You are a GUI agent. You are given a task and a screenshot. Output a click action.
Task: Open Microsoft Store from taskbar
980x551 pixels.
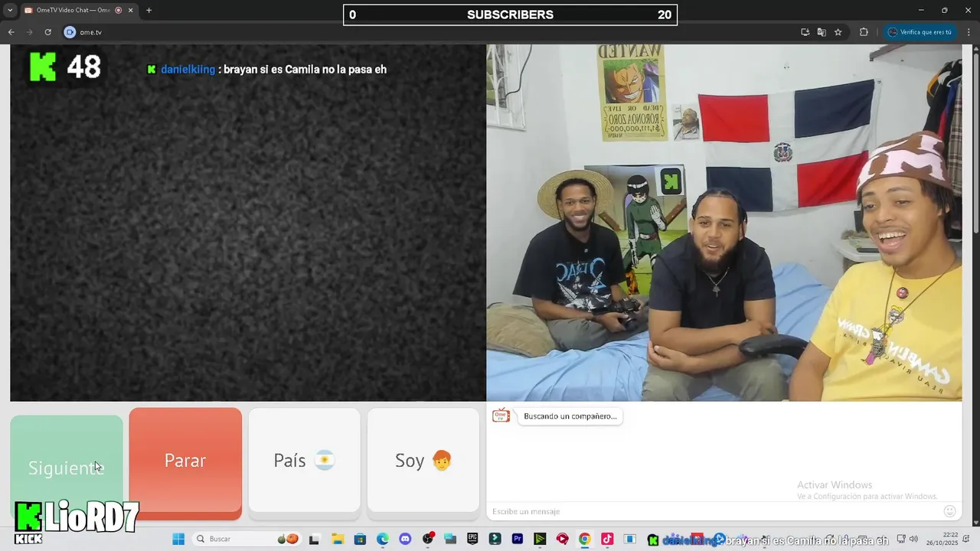pyautogui.click(x=360, y=539)
